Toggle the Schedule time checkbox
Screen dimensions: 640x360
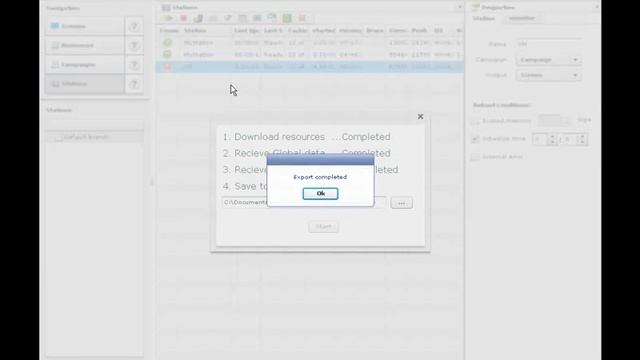click(x=475, y=139)
